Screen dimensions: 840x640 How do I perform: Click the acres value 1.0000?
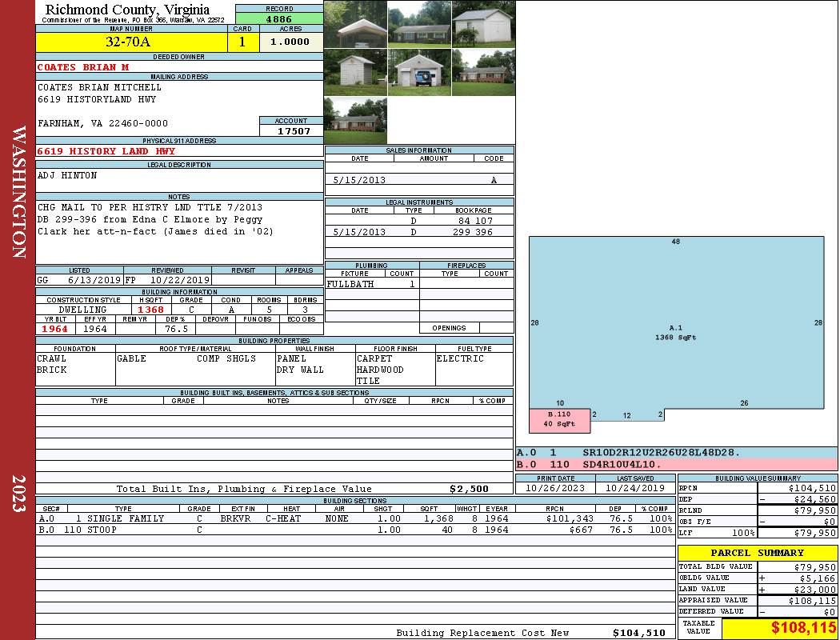[290, 42]
